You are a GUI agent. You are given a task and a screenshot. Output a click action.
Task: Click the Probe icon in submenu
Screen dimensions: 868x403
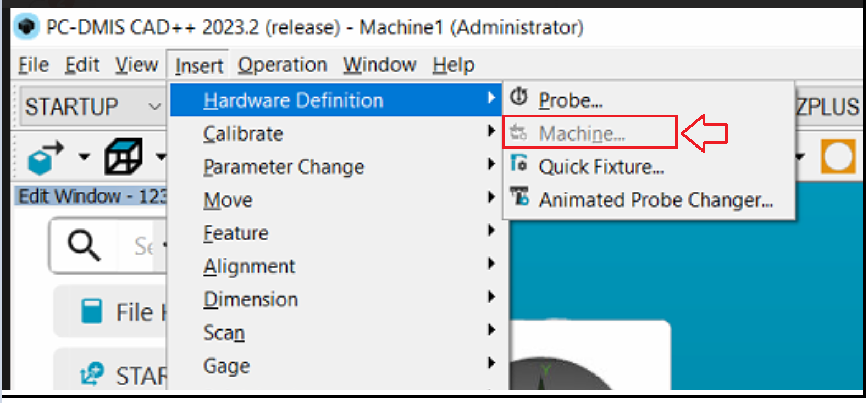pyautogui.click(x=518, y=98)
